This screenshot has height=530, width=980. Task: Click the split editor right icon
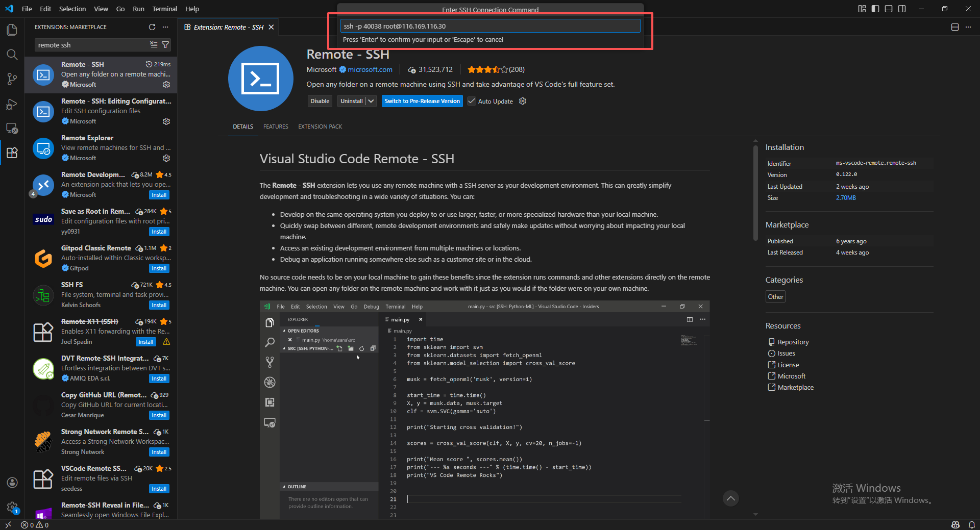pyautogui.click(x=955, y=27)
